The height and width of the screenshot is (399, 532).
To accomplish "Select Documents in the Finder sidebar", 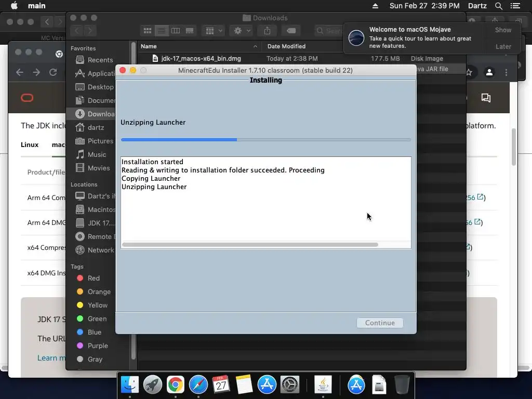I will [95, 100].
